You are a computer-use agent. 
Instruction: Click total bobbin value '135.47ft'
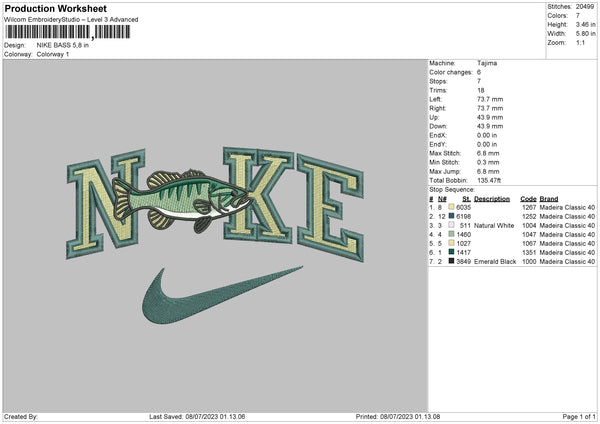(489, 181)
